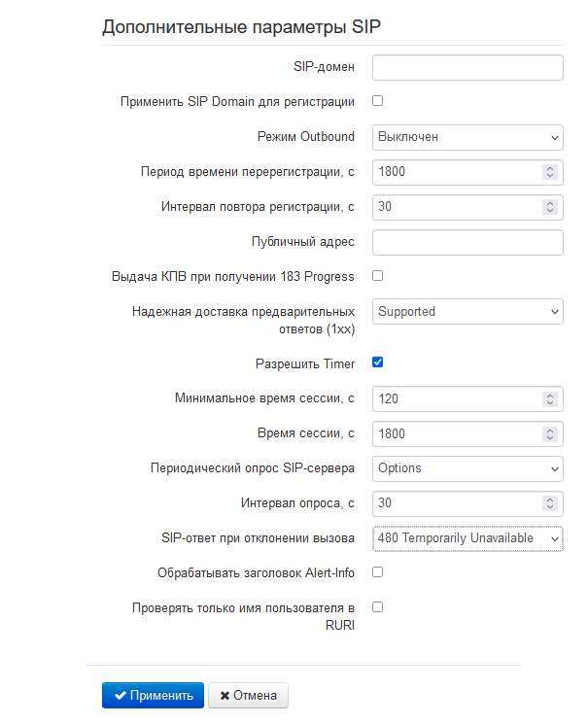Click stepper arrows for Период времени перерегистрации
The width and height of the screenshot is (588, 724).
click(549, 172)
